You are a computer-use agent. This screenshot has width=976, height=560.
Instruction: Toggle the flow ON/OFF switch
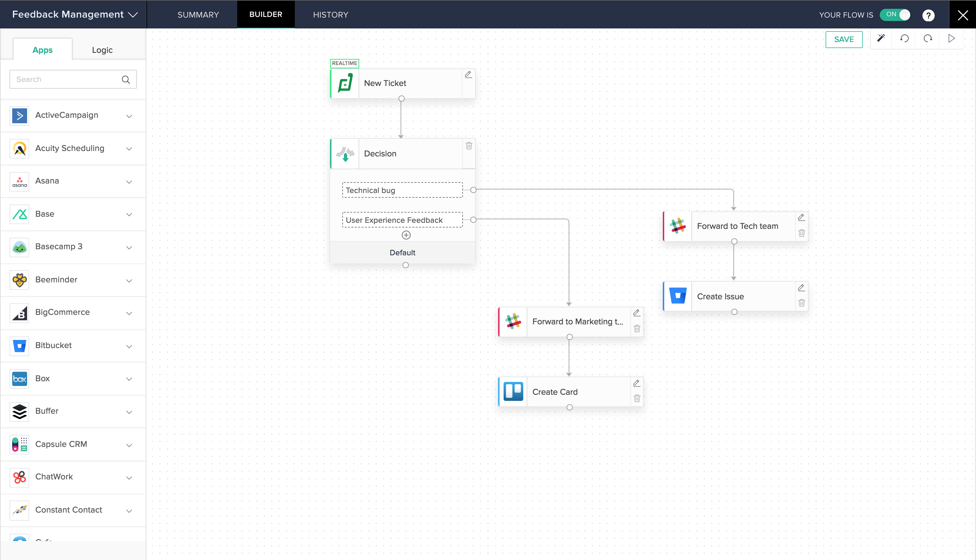coord(898,15)
